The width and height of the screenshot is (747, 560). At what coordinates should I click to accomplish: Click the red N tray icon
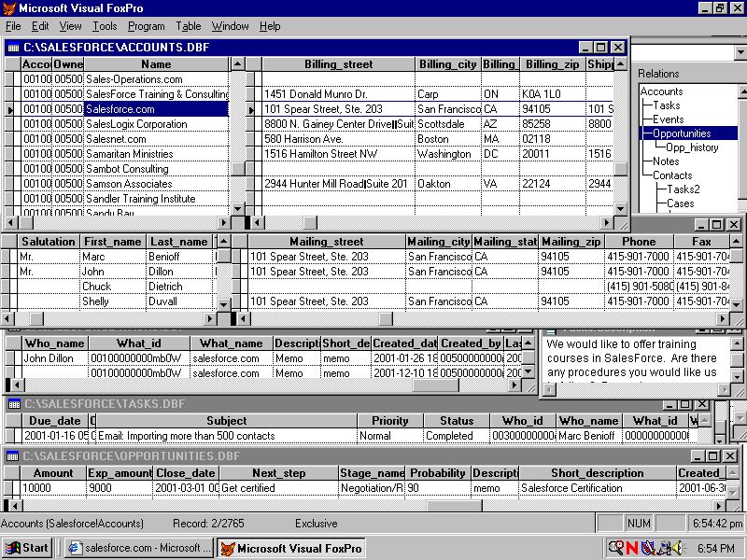coord(632,548)
